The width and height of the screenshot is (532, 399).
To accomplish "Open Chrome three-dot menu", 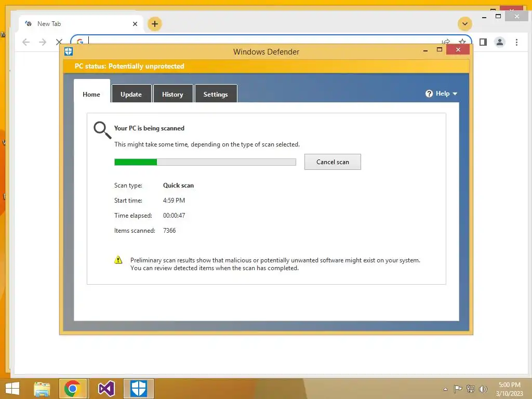I will pyautogui.click(x=516, y=42).
